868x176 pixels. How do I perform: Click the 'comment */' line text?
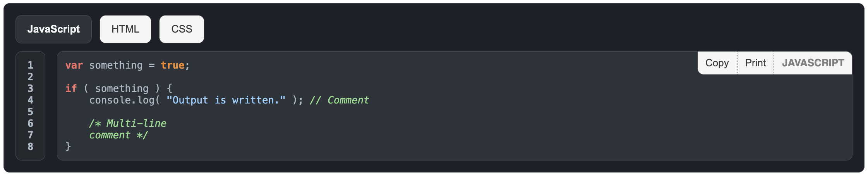pos(118,135)
